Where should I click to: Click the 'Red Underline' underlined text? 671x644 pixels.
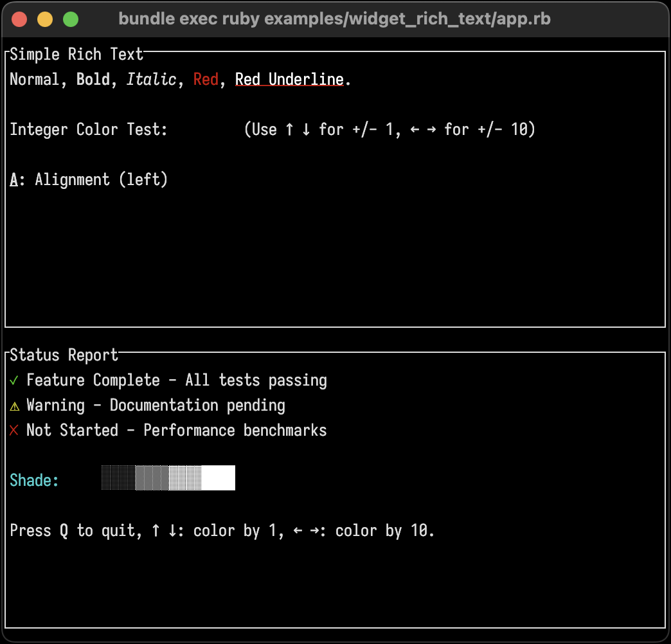(x=289, y=79)
